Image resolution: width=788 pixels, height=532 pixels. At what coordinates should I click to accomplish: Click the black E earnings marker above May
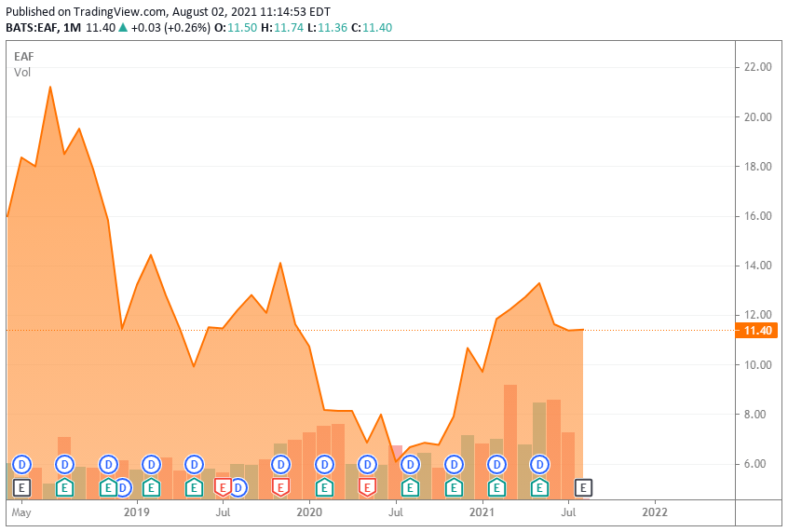(21, 487)
